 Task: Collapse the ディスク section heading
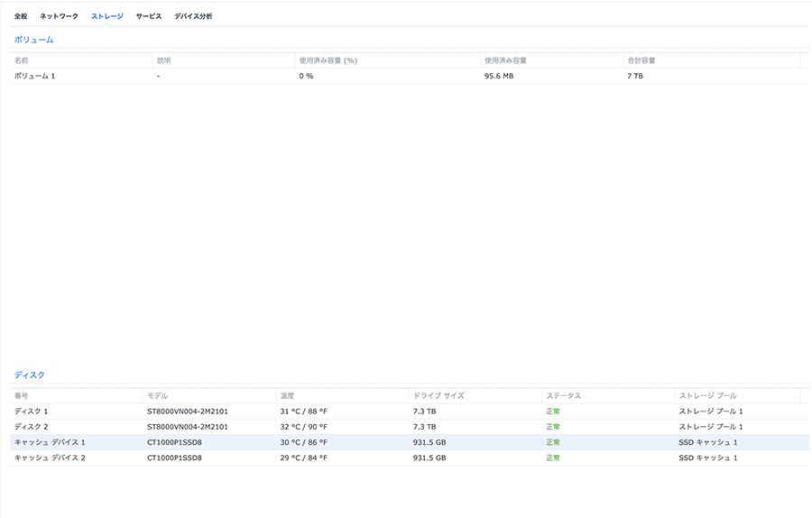[30, 375]
